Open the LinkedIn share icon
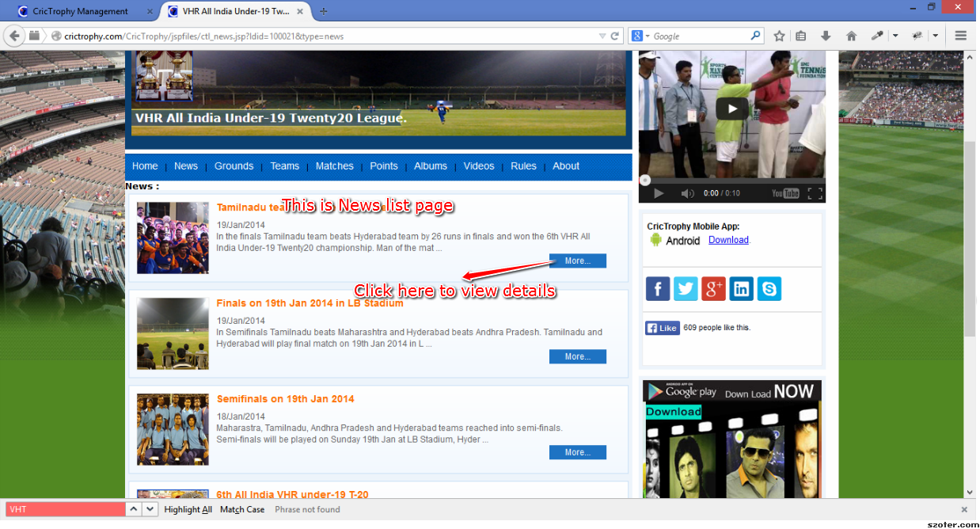Image resolution: width=980 pixels, height=529 pixels. click(x=741, y=289)
